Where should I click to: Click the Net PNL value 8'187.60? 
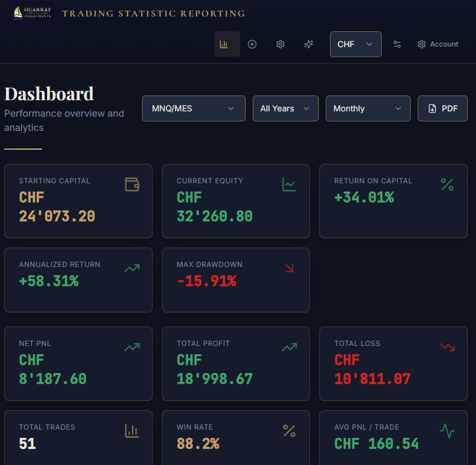[x=53, y=380]
